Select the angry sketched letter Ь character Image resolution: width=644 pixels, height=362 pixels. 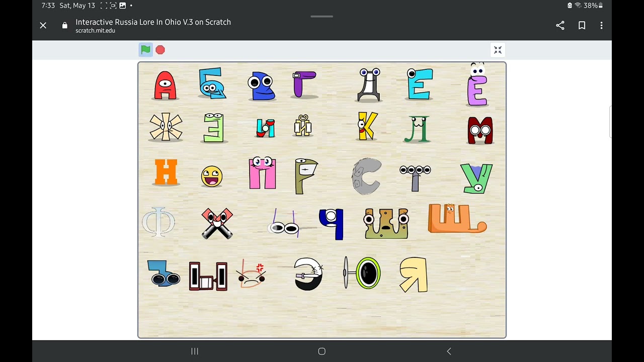[252, 274]
